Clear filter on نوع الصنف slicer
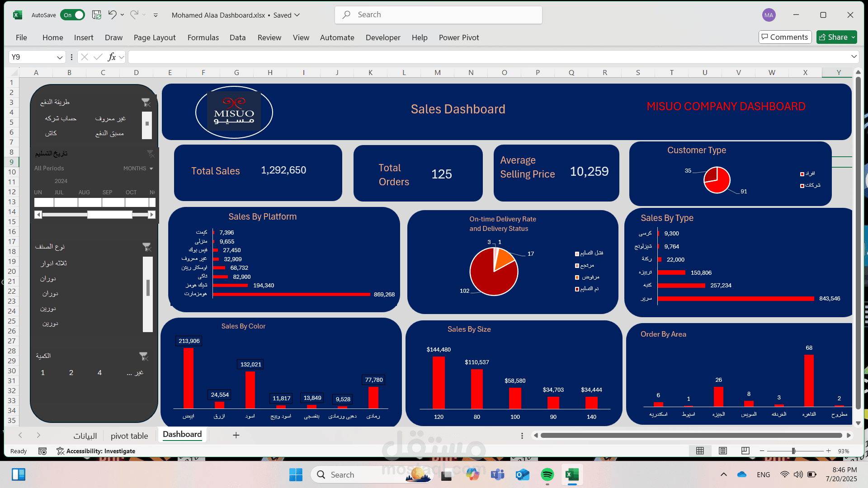The height and width of the screenshot is (488, 868). [146, 247]
